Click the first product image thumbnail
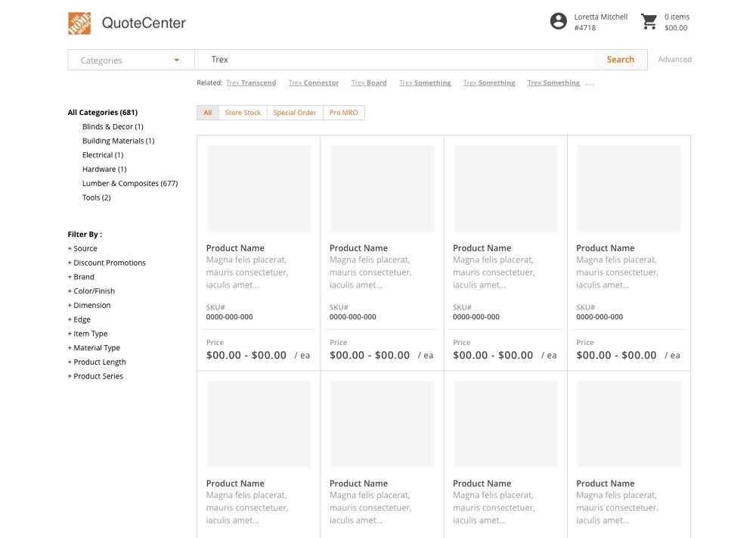Screen dimensions: 756x538 [x=259, y=188]
